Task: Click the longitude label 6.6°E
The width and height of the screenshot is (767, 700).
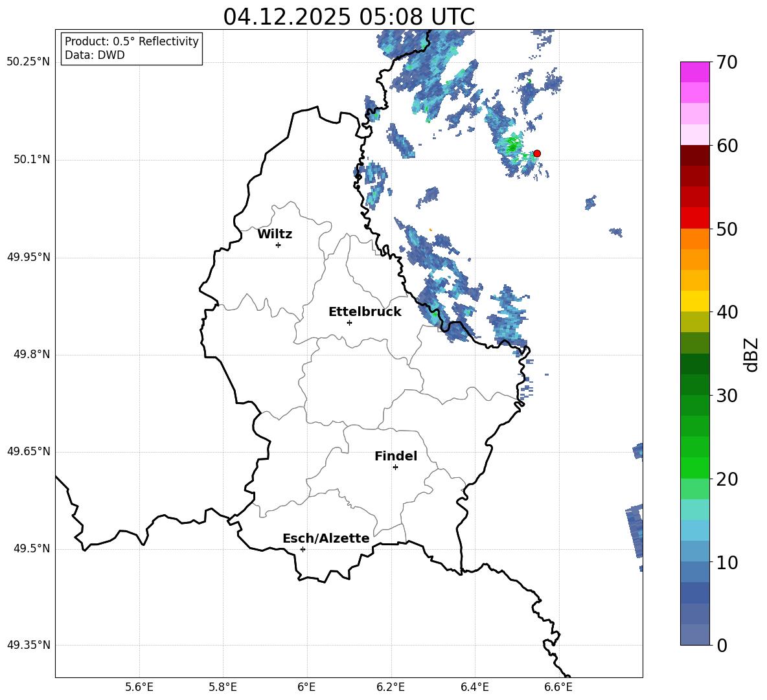Action: tap(558, 687)
